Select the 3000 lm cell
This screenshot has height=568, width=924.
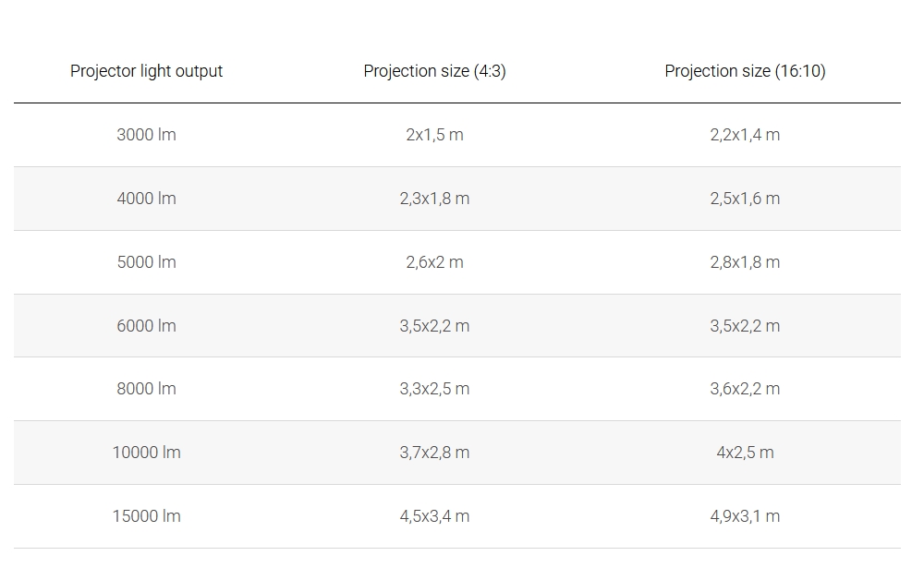[146, 135]
